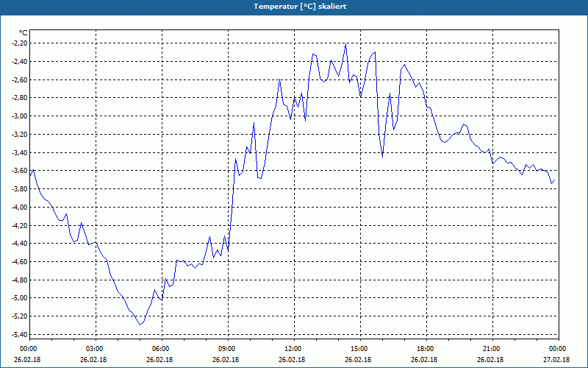Viewport: 588px width, 368px height.
Task: Select the 26.02.18 date under 15:00
Action: (358, 360)
